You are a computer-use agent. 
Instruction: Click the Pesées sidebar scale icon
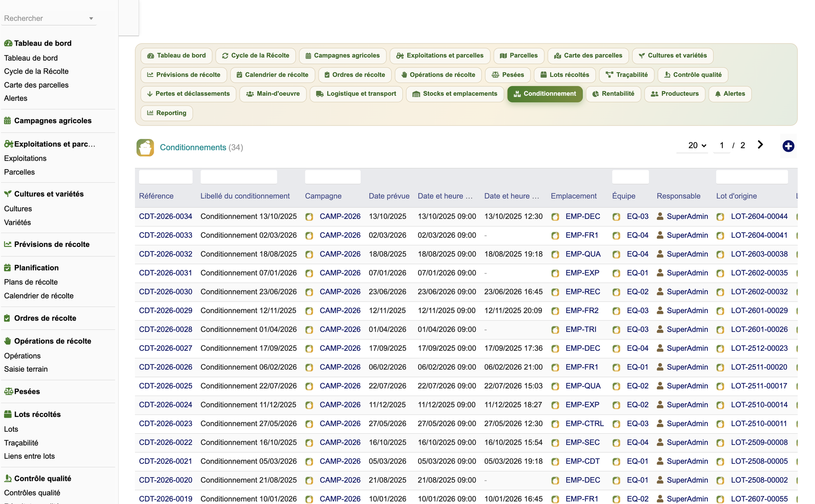(8, 391)
